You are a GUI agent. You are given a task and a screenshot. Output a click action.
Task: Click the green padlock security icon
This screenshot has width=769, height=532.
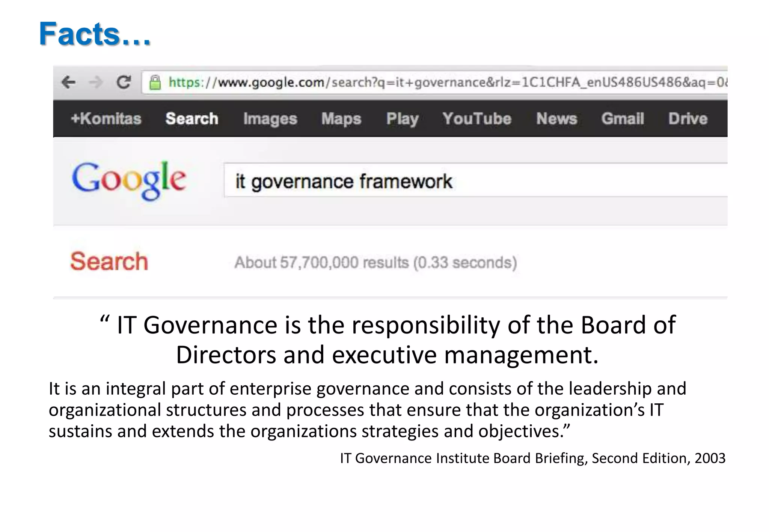pos(155,82)
